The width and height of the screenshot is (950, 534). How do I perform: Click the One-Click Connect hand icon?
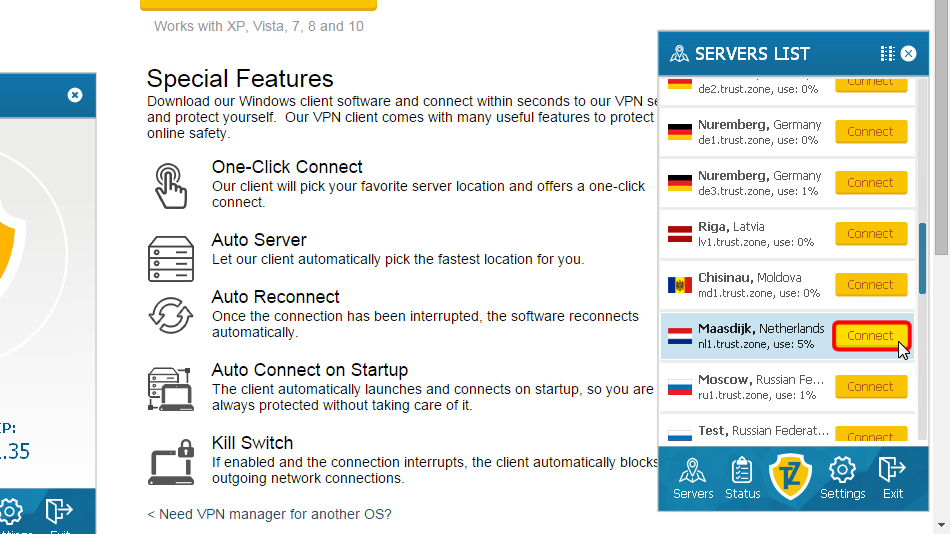click(x=170, y=185)
